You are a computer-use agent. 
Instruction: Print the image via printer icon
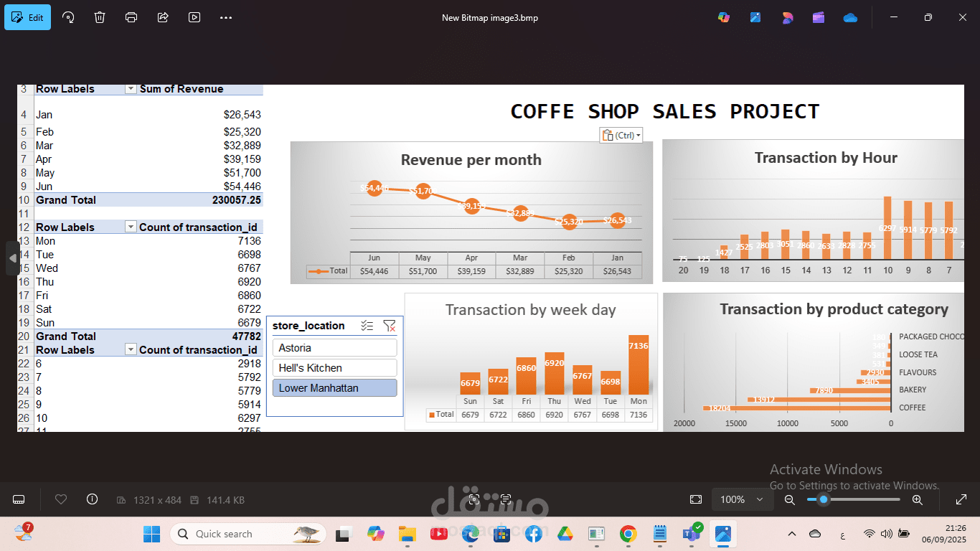point(131,17)
